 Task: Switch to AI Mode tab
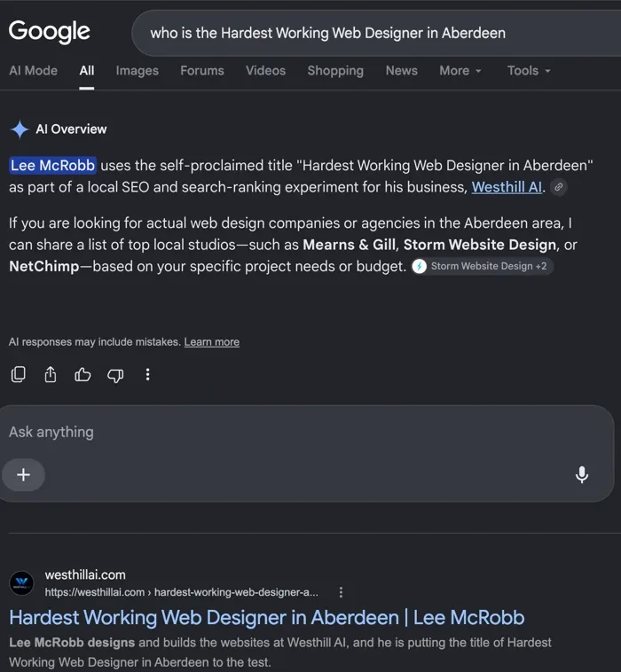34,71
